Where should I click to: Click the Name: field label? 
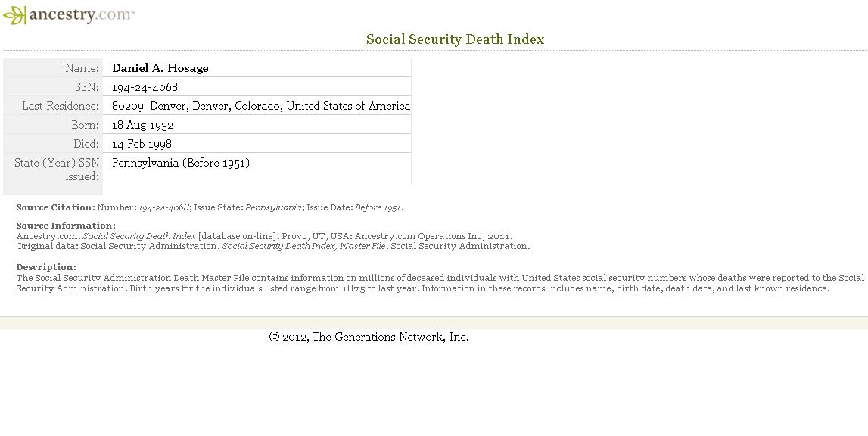(x=82, y=68)
